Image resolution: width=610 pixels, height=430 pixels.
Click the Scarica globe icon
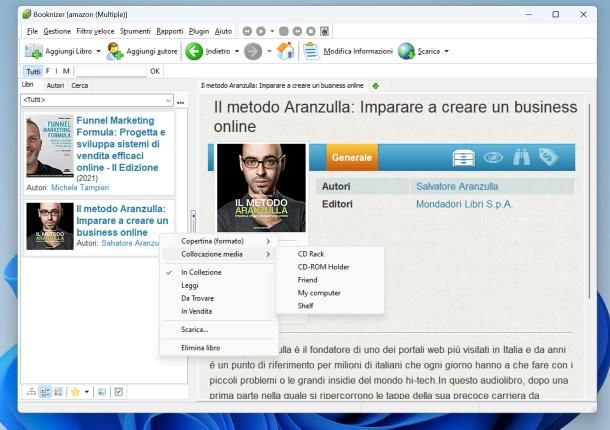pyautogui.click(x=407, y=51)
